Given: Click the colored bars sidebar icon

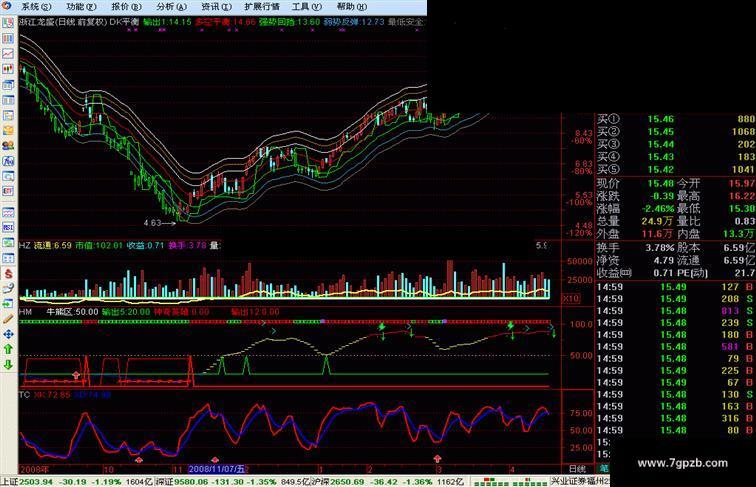Looking at the screenshot, I should tap(8, 39).
